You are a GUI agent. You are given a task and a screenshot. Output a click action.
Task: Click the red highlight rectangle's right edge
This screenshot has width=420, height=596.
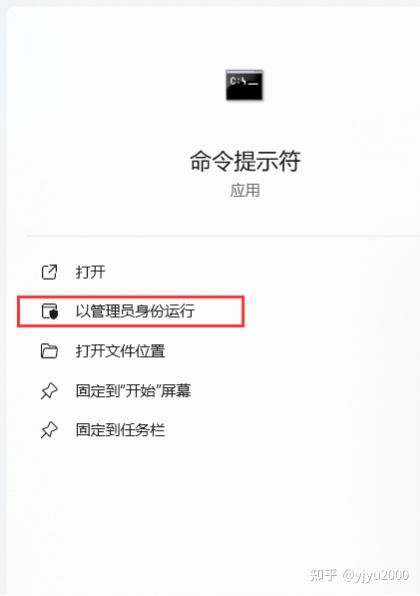pos(242,312)
